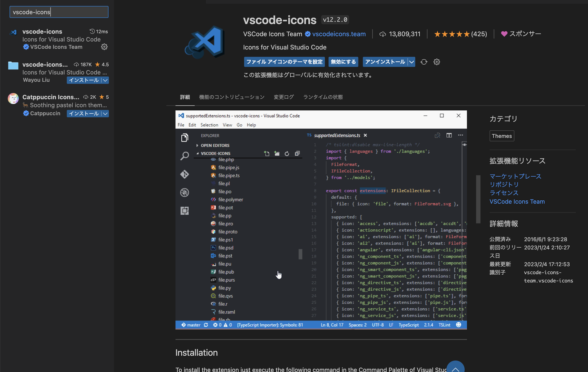
Task: Close the supportedExtensions.ts tab in the README screenshot
Action: coord(365,135)
